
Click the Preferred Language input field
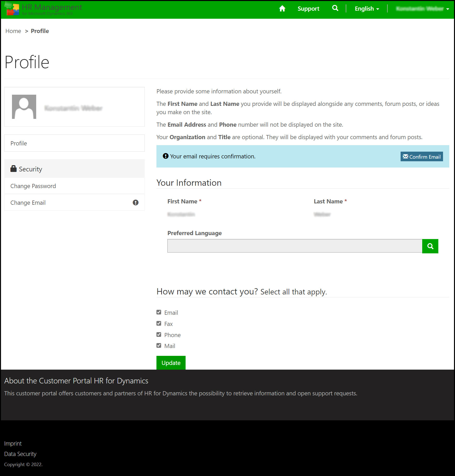point(294,246)
